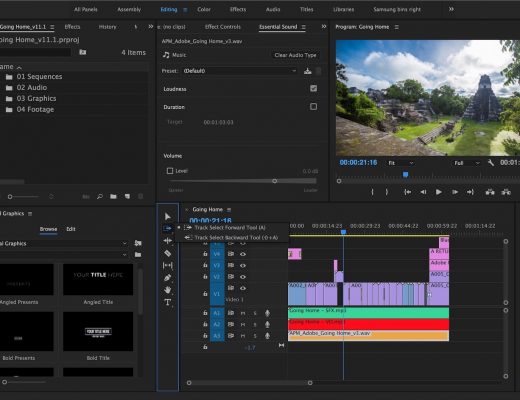520x400 pixels.
Task: Save preset icon in Essential Sound
Action: (307, 71)
